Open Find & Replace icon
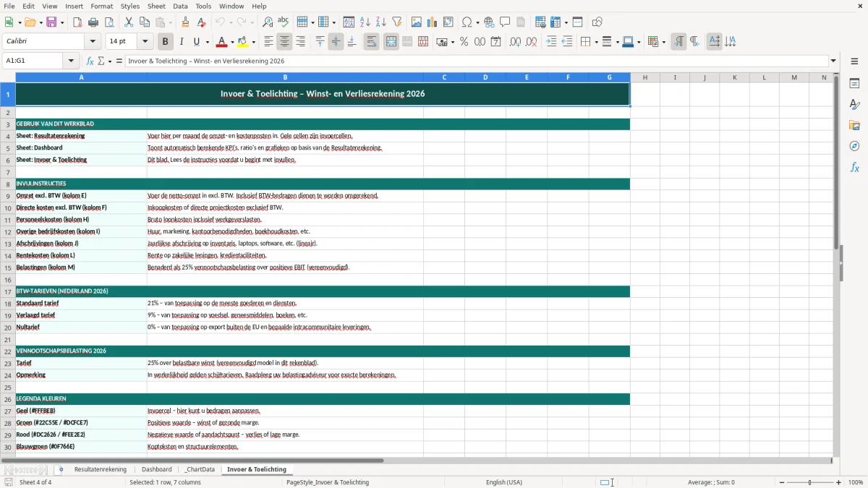Screen dimensions: 868x488 point(268,22)
